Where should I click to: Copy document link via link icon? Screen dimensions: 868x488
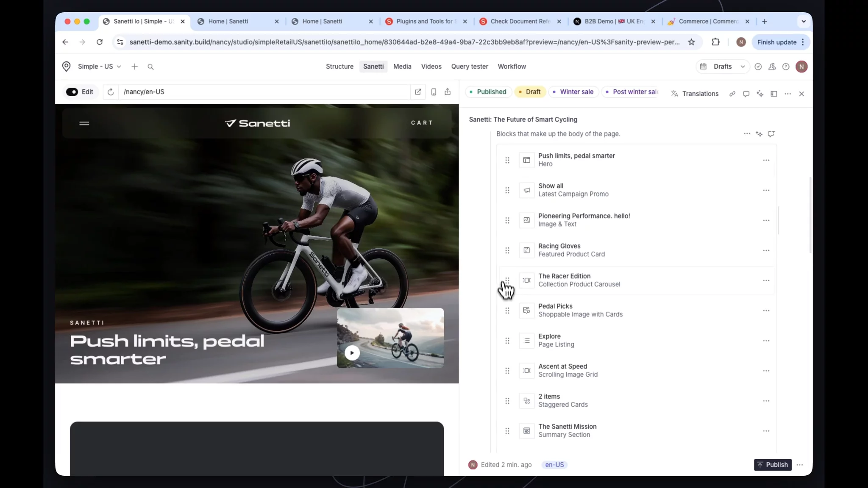pyautogui.click(x=732, y=94)
